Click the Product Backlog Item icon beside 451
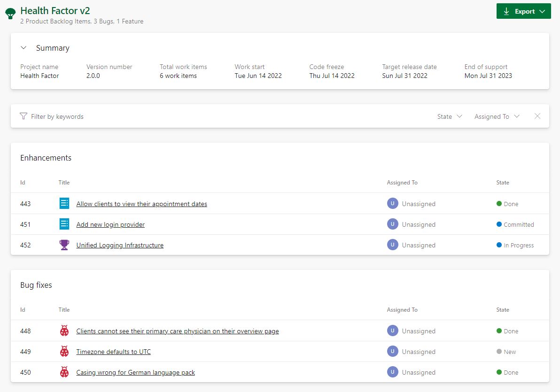The image size is (560, 392). 64,224
